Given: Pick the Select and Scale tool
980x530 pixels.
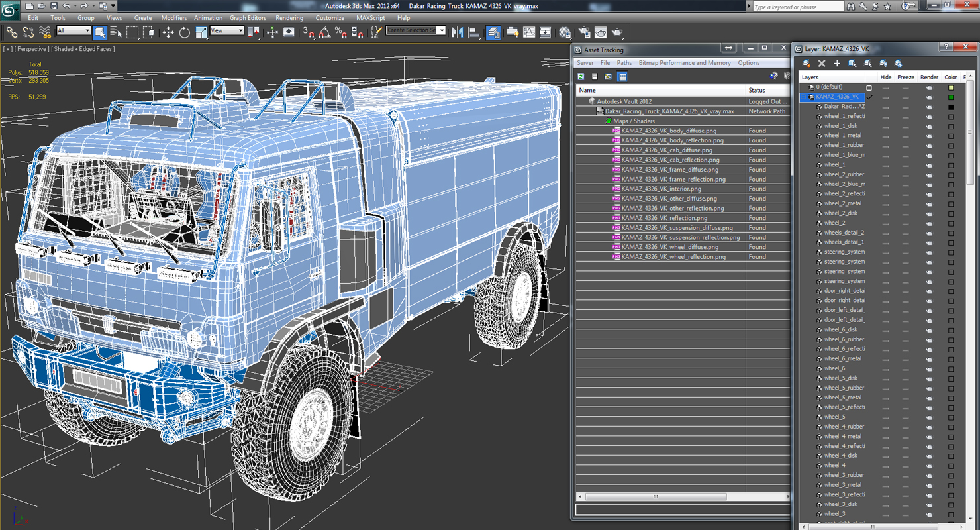Looking at the screenshot, I should coord(200,32).
